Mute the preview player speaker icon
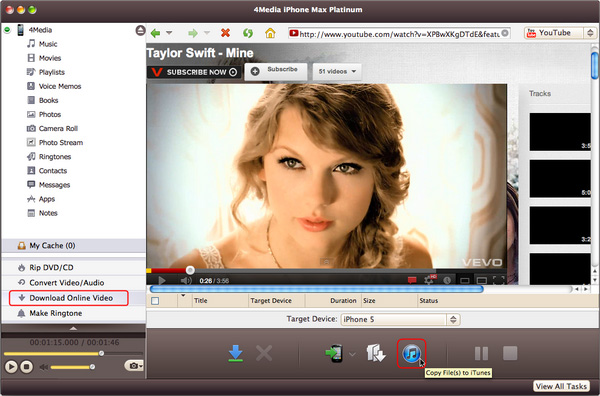This screenshot has width=600, height=396. click(x=44, y=367)
